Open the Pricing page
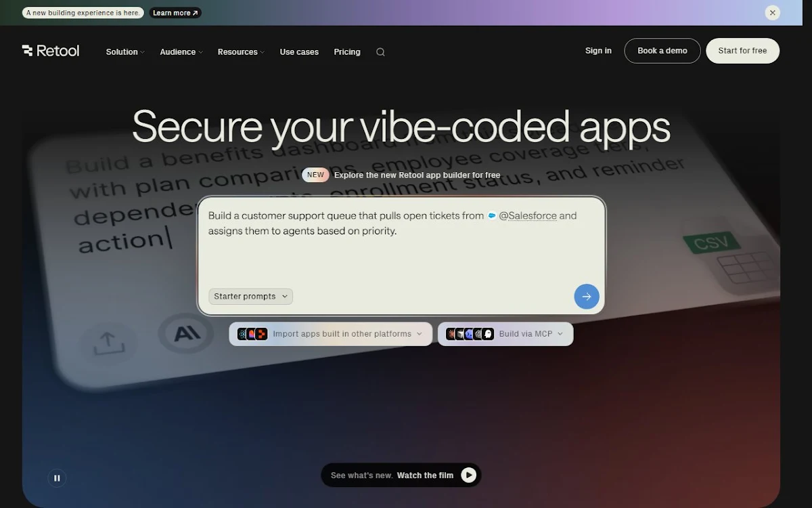Viewport: 812px width, 508px height. [347, 52]
